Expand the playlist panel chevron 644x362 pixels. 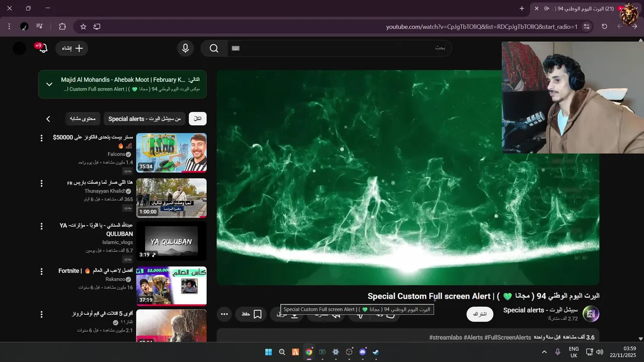49,84
